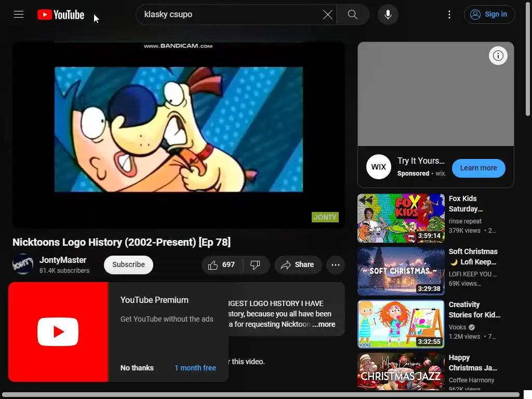Screen dimensions: 532x399
Task: Dismiss Premium offer with No thanks
Action: tap(137, 368)
